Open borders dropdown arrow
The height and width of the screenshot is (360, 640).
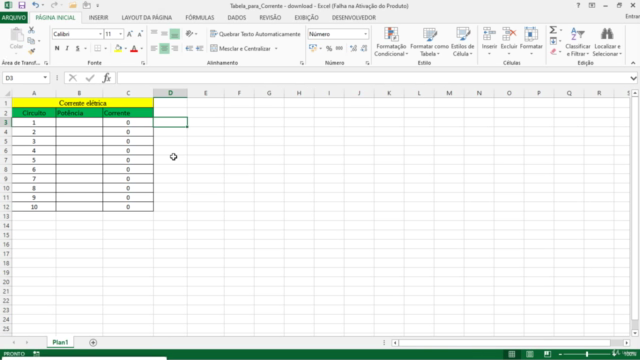(x=105, y=49)
